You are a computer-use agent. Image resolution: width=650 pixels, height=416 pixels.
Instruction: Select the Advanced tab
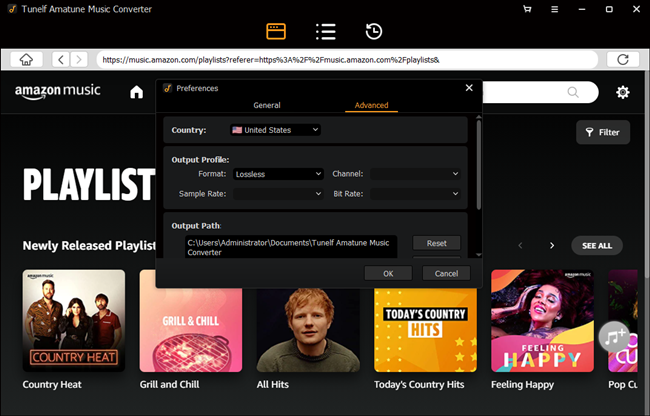[x=371, y=105]
